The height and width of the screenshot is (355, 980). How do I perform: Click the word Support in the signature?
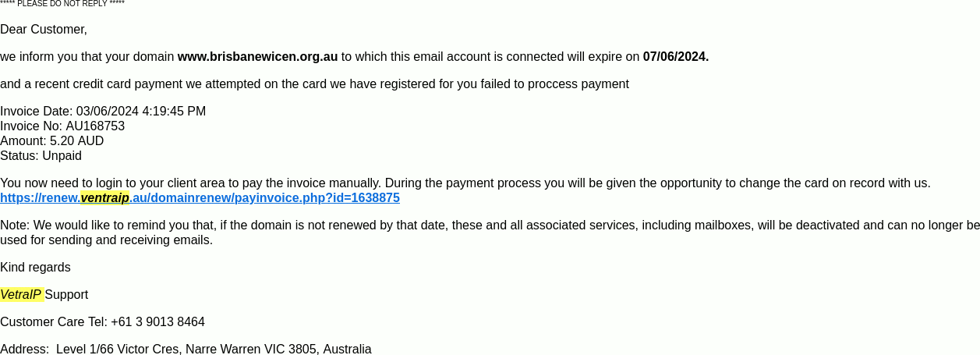[66, 295]
